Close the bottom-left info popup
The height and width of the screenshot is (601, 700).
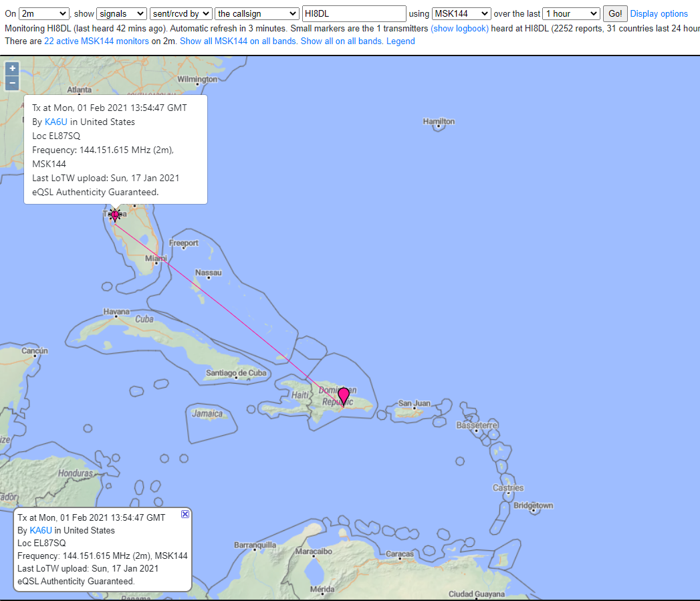click(185, 514)
